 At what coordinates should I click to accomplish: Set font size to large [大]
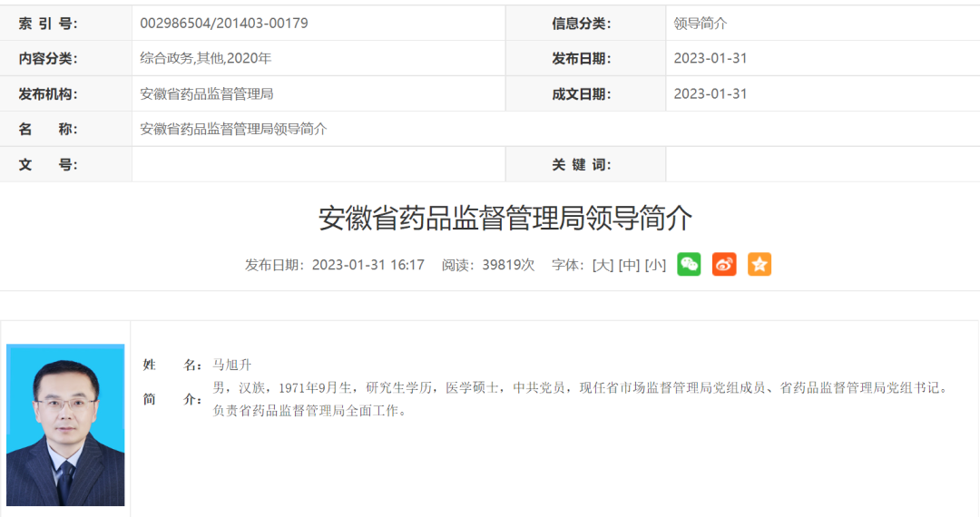click(603, 265)
